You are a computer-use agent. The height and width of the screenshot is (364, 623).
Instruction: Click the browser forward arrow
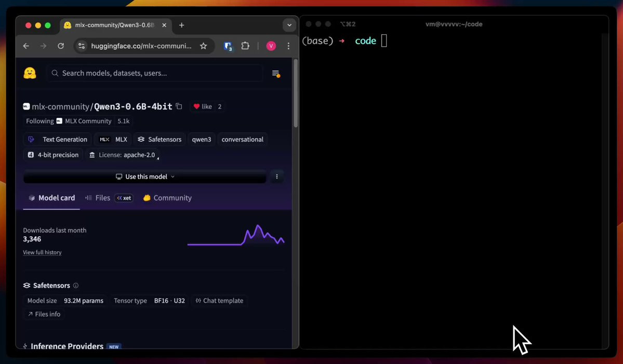click(43, 46)
